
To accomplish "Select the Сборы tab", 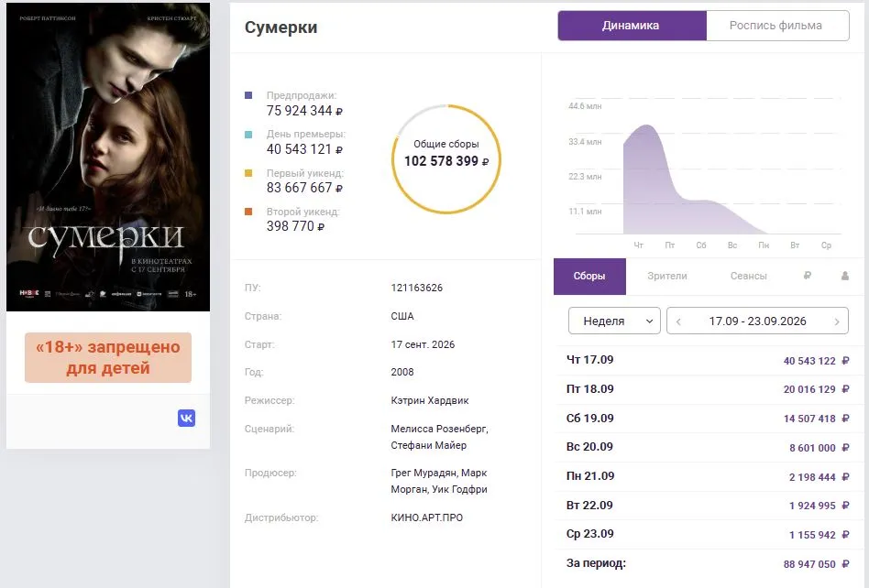I will (x=589, y=276).
